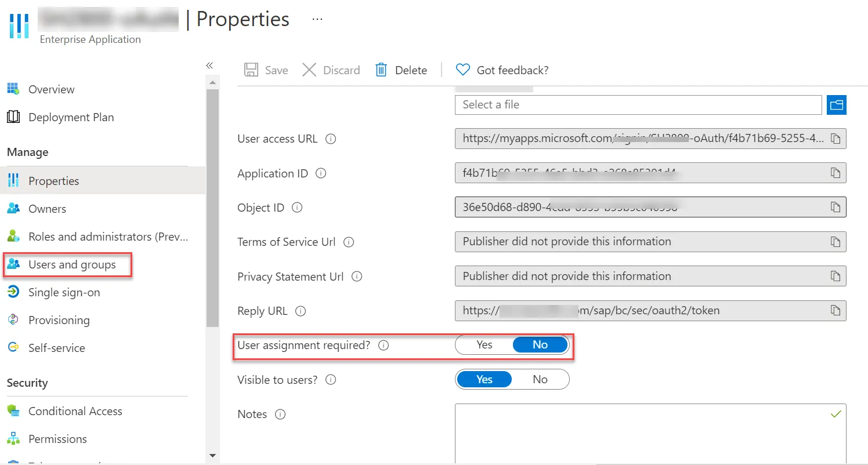
Task: Show info tooltip for Notes
Action: coord(280,415)
